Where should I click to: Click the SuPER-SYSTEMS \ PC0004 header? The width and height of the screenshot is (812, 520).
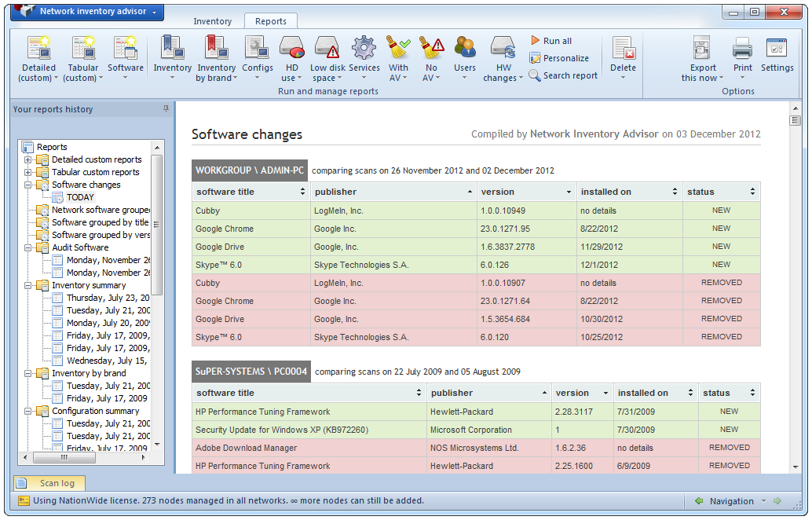(251, 372)
